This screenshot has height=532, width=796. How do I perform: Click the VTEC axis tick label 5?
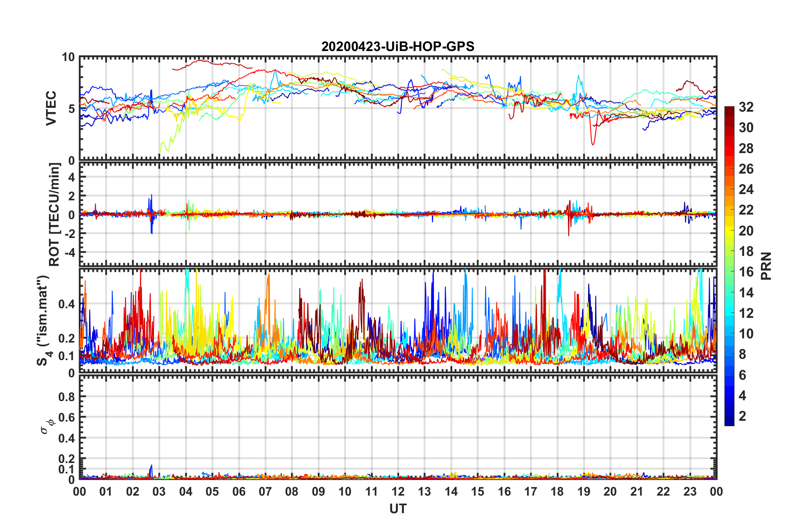click(71, 109)
